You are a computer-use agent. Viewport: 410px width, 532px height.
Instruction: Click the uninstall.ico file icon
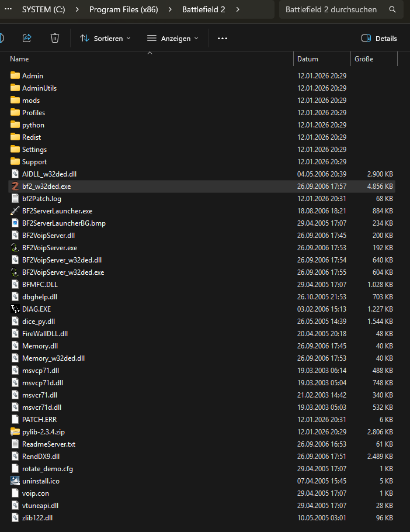[15, 481]
